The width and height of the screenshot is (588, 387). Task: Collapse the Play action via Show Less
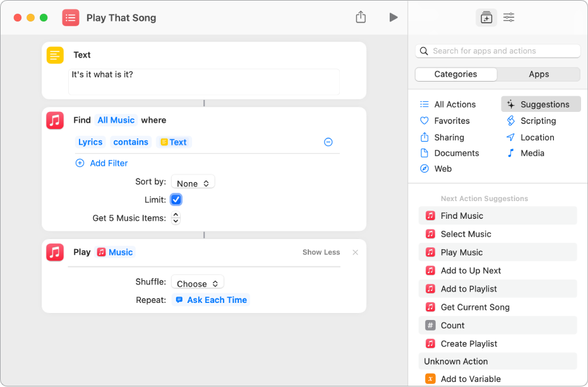point(321,252)
